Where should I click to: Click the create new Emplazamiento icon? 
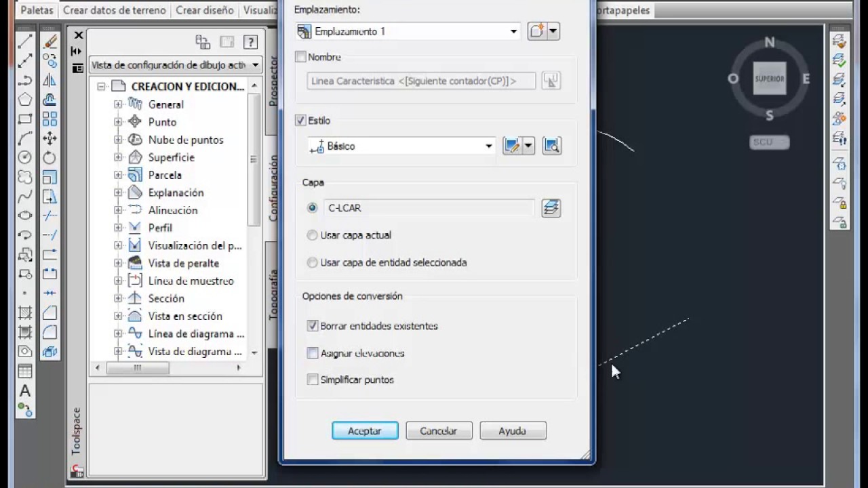point(537,31)
